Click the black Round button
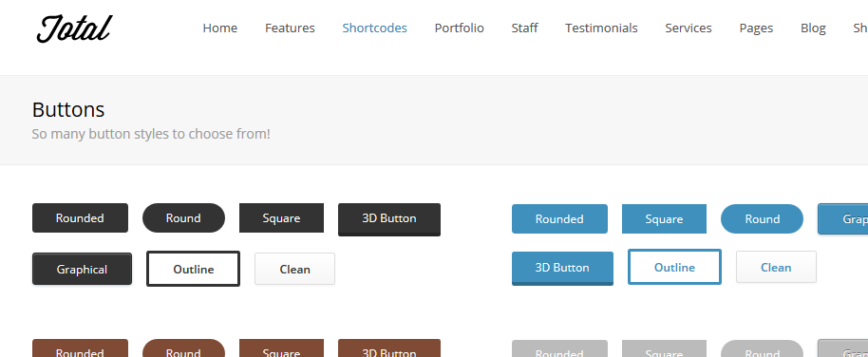Image resolution: width=868 pixels, height=357 pixels. pos(183,218)
